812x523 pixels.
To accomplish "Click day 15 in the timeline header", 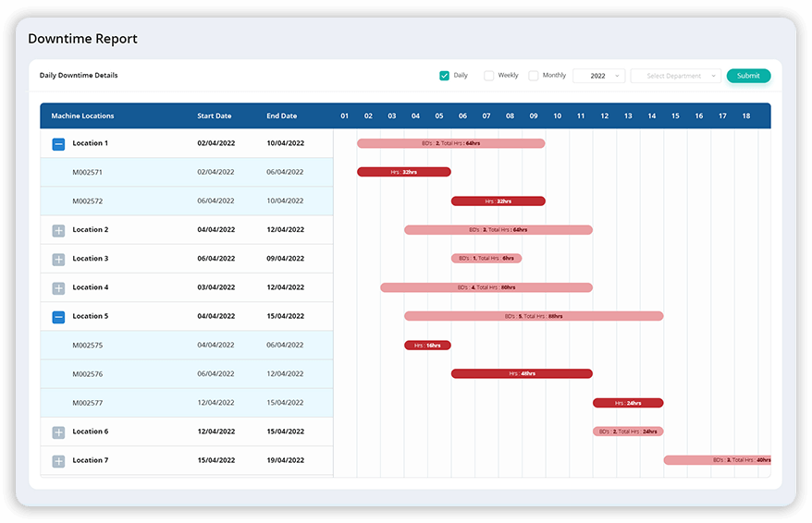I will [x=675, y=116].
